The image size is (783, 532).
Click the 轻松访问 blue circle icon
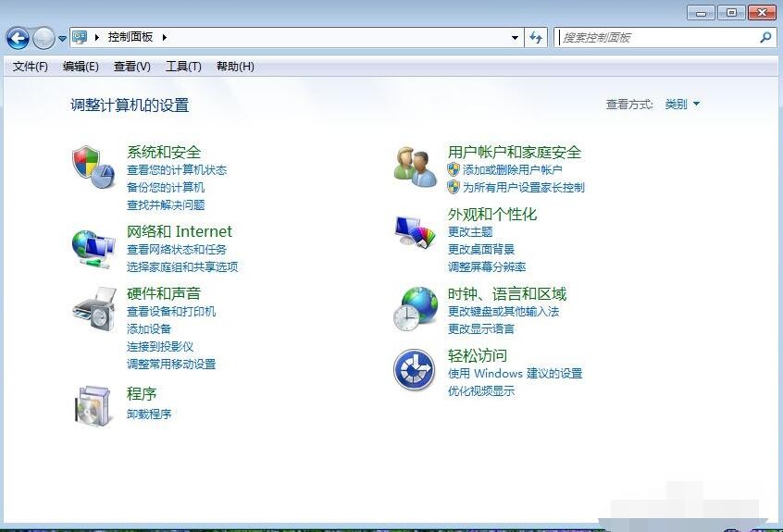point(414,370)
